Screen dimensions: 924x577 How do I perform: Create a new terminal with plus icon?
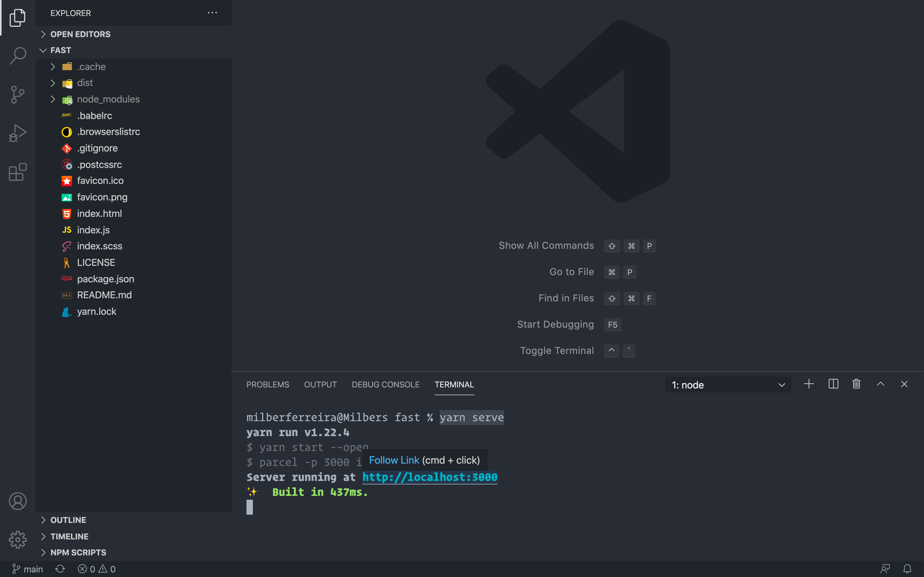point(809,384)
